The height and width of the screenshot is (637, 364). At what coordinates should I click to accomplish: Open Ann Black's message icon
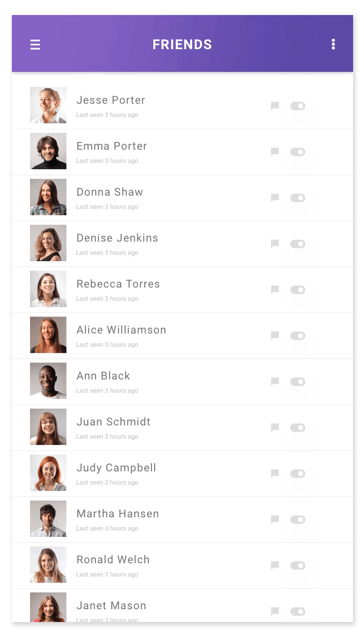coord(275,382)
